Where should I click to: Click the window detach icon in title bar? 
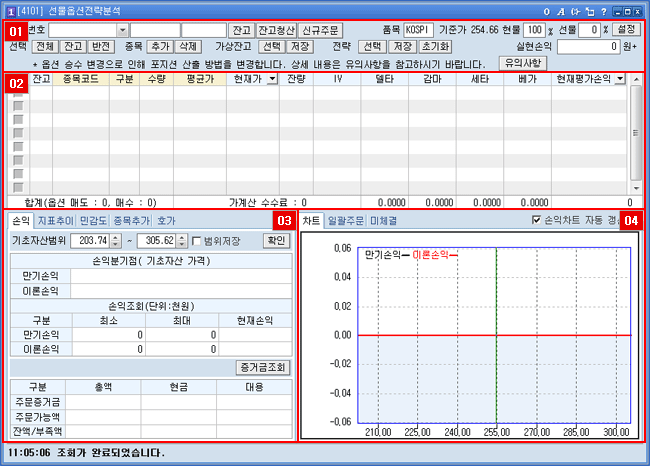589,10
